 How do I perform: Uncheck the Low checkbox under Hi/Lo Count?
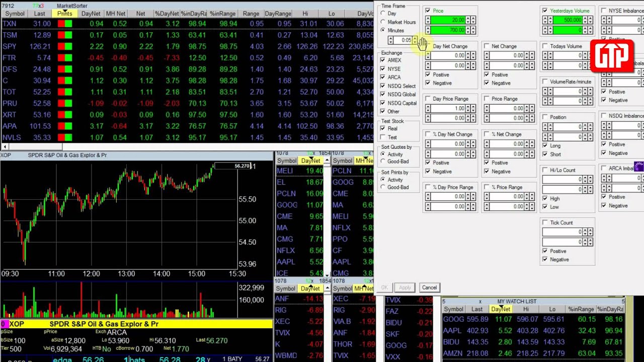pos(545,207)
